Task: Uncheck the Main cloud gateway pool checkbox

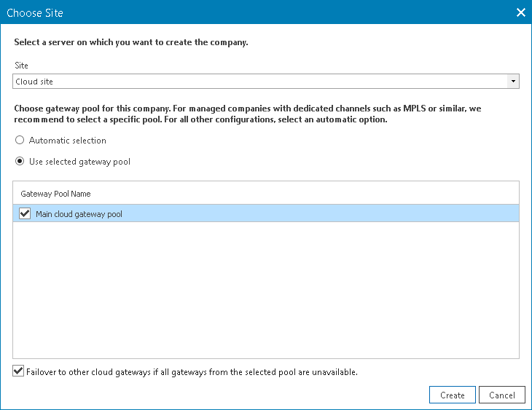Action: click(x=26, y=213)
